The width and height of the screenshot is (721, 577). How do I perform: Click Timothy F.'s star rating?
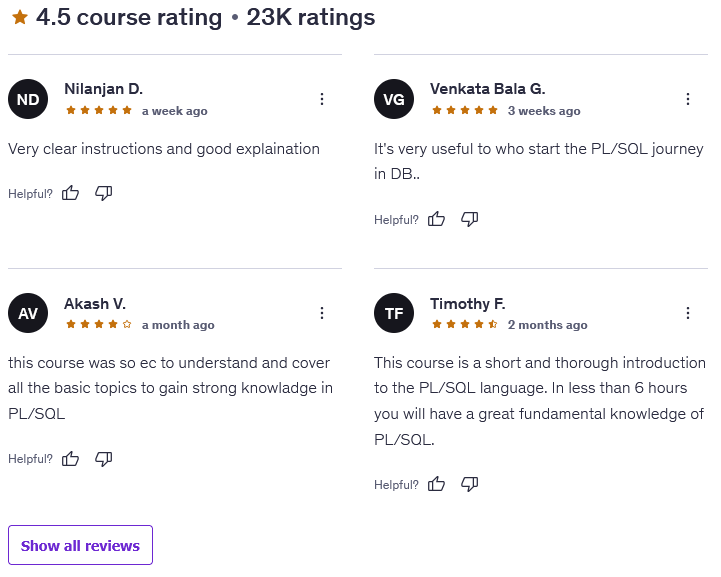click(x=465, y=325)
